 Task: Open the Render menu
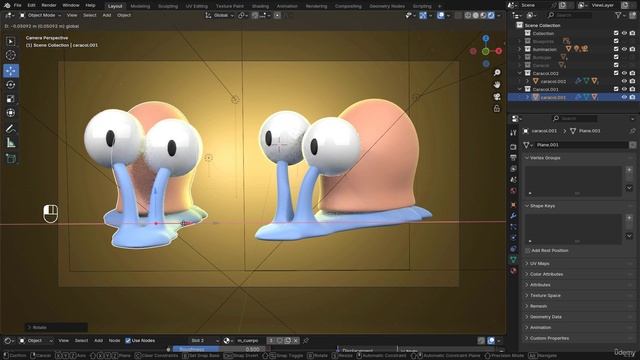tap(49, 5)
